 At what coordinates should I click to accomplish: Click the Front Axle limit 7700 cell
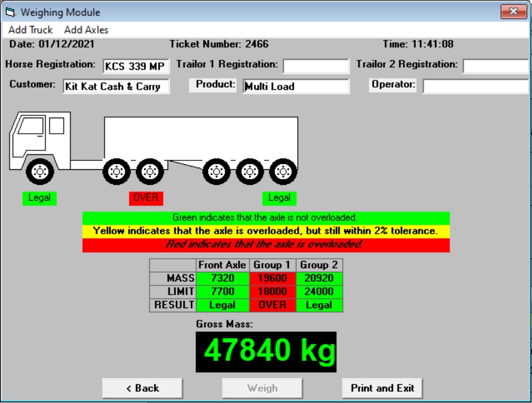(223, 291)
